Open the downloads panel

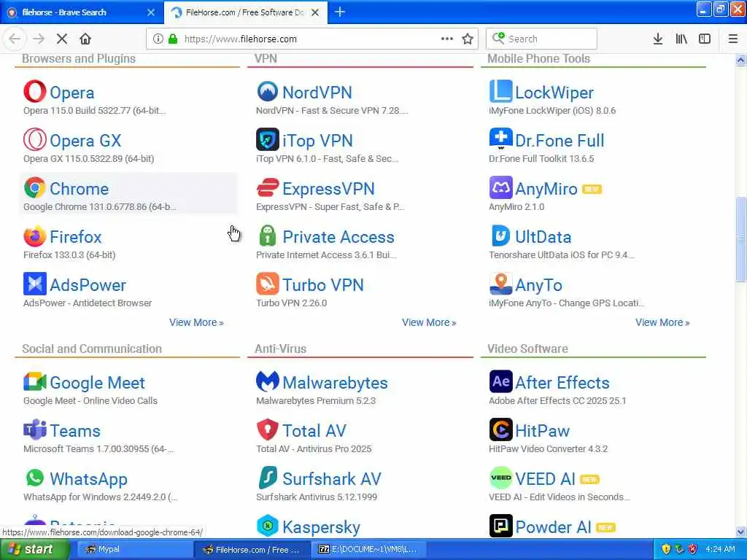[x=657, y=39]
